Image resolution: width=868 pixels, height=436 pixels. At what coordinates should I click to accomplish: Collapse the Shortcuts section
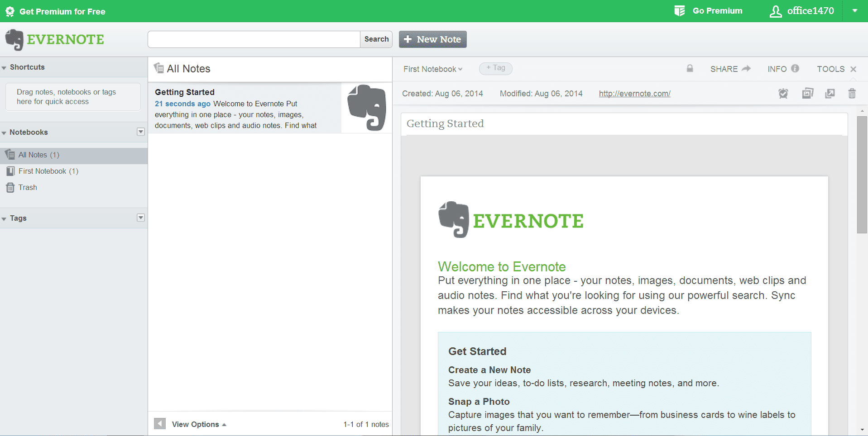click(x=4, y=67)
